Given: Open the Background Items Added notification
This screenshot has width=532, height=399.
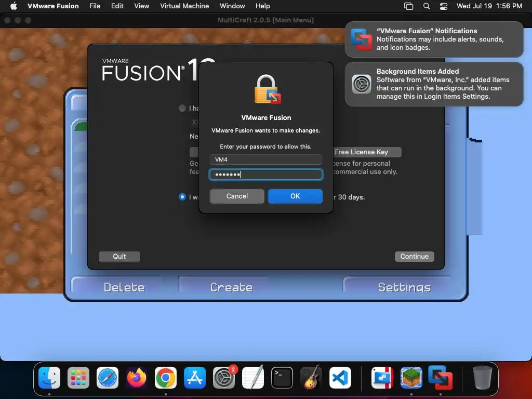Looking at the screenshot, I should point(434,84).
